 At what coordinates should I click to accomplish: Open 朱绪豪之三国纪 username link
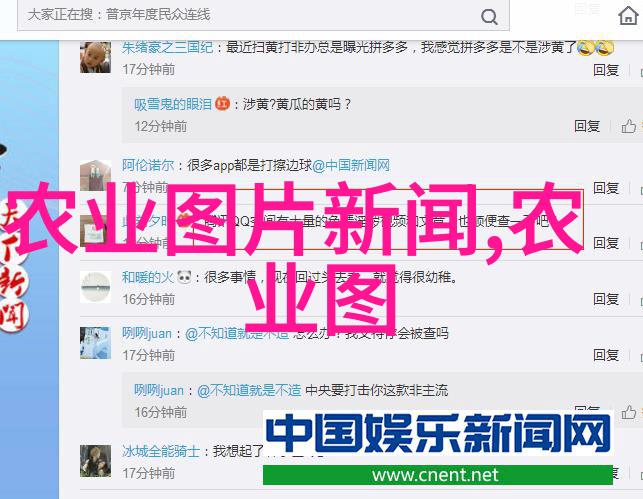click(x=167, y=48)
